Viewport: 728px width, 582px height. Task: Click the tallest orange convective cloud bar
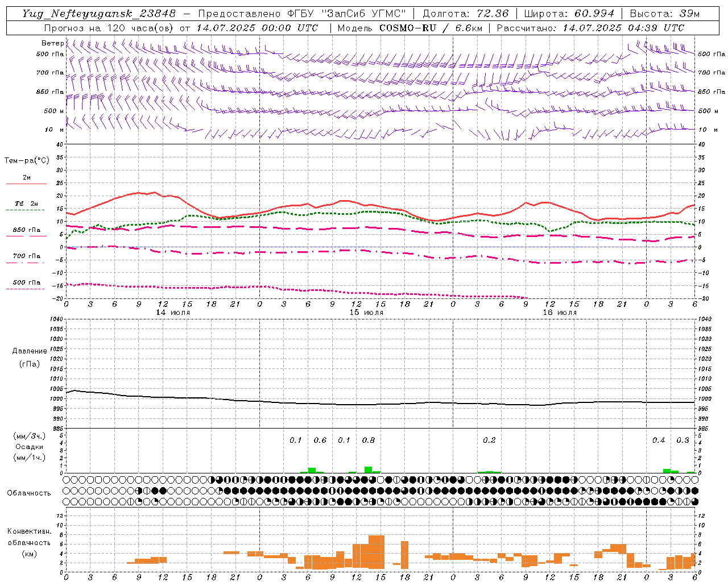point(377,552)
